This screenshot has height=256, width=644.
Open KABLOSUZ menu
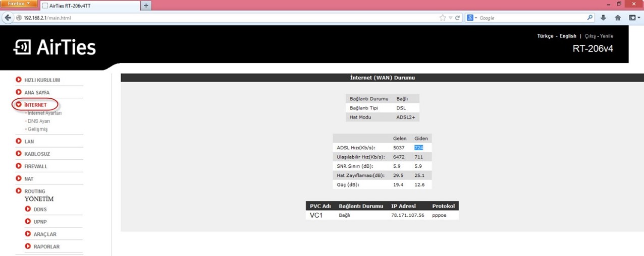[x=37, y=154]
